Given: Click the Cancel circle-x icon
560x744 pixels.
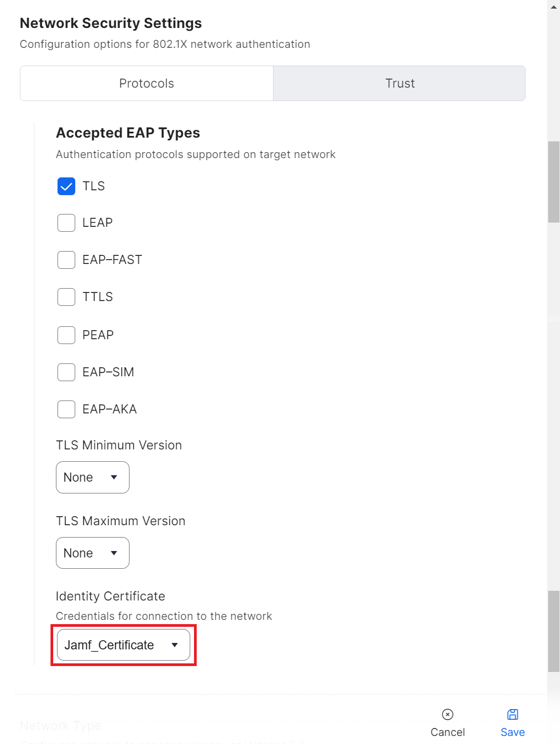Looking at the screenshot, I should pyautogui.click(x=447, y=714).
